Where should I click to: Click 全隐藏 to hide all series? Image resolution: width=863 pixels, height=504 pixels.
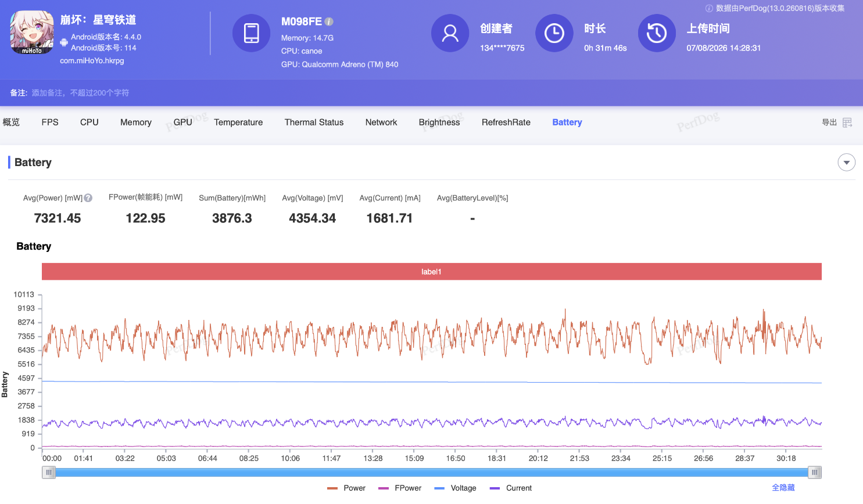pyautogui.click(x=783, y=488)
